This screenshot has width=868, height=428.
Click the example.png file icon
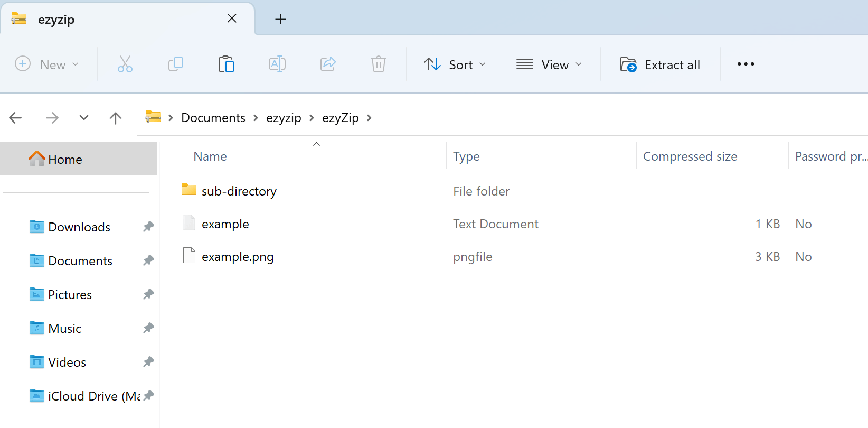(x=189, y=255)
